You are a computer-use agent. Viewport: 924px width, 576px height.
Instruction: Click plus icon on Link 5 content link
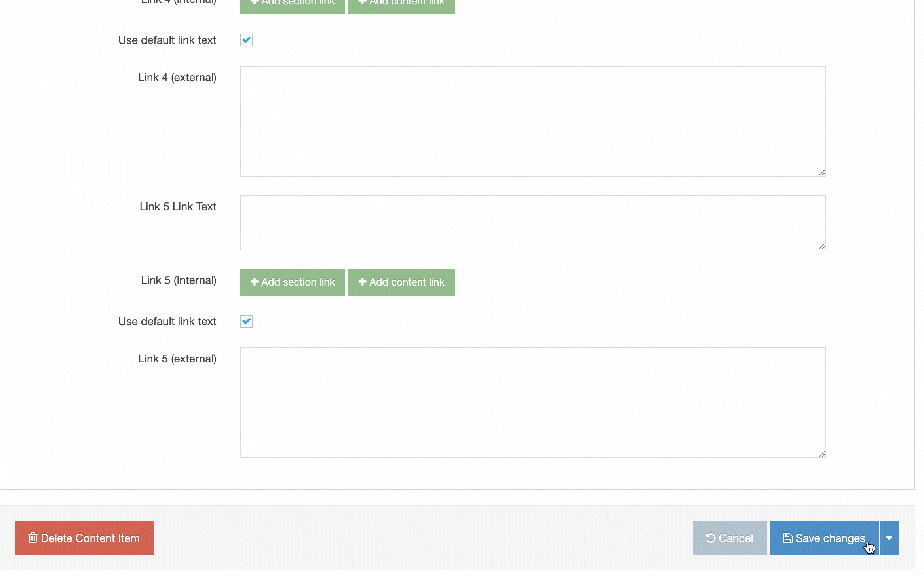(362, 282)
